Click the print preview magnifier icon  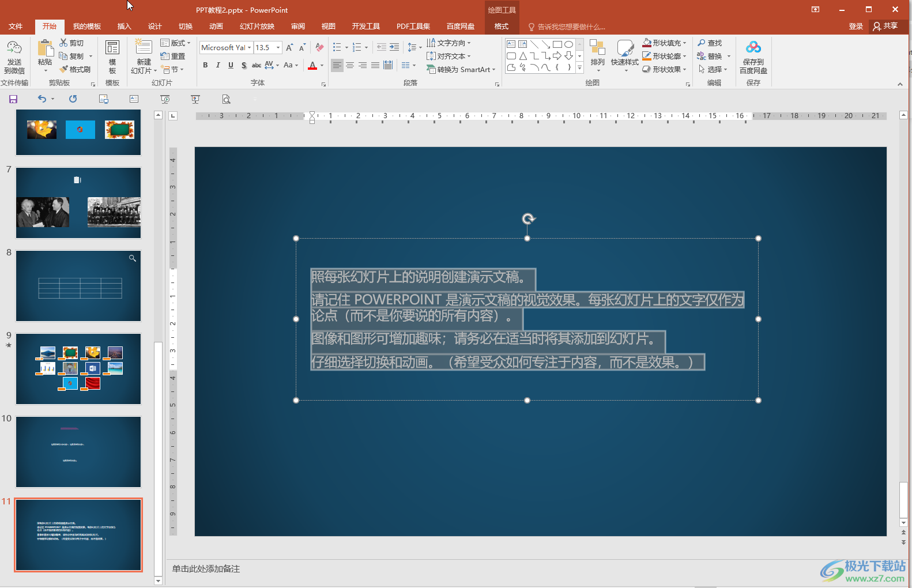click(227, 99)
